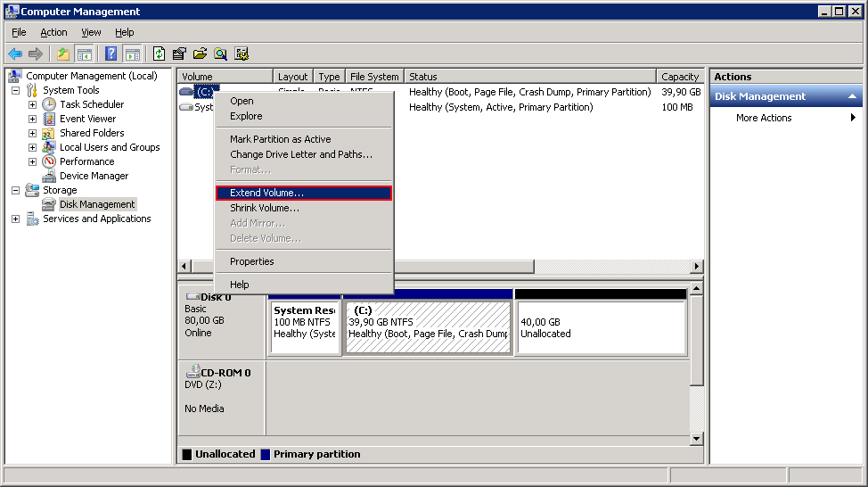The image size is (868, 487).
Task: Choose Extend Volume... from context menu
Action: [304, 193]
